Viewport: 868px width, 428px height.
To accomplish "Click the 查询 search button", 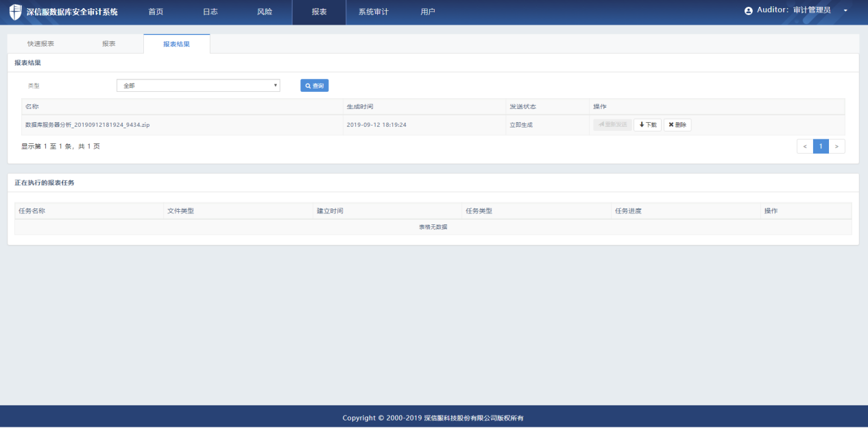I will pos(314,86).
